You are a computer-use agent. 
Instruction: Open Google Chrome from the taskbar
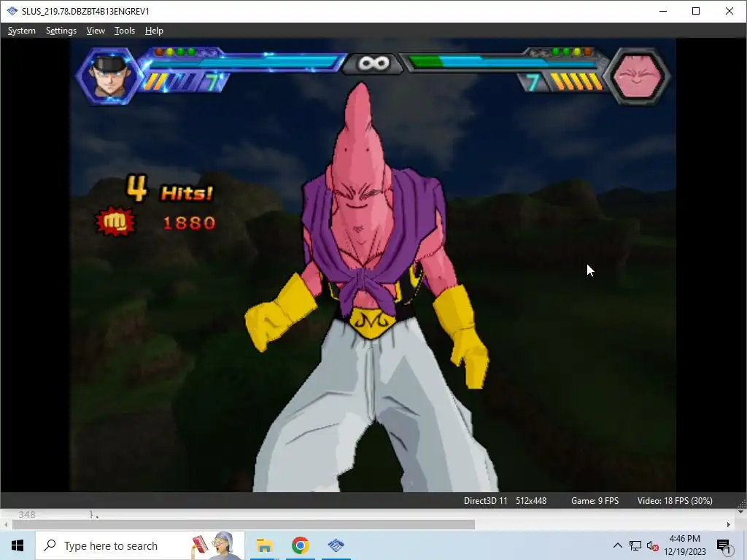[300, 545]
